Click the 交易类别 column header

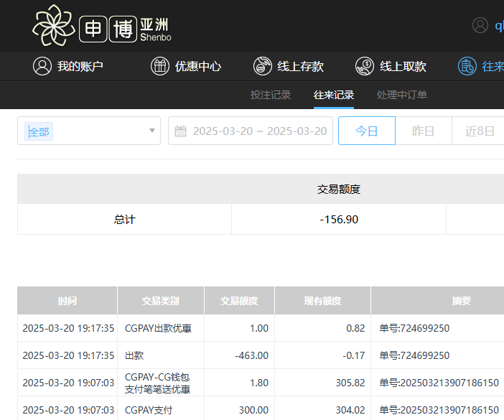(161, 300)
